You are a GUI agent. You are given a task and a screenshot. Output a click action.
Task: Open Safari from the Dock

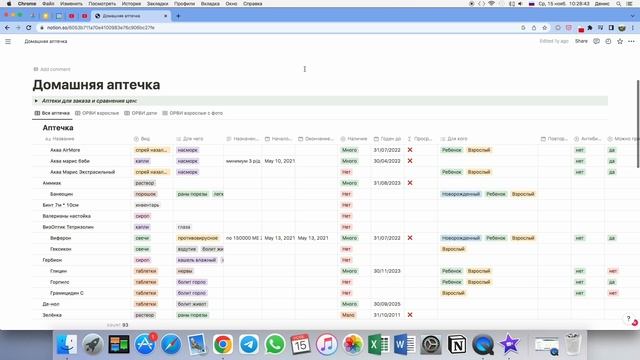point(171,344)
